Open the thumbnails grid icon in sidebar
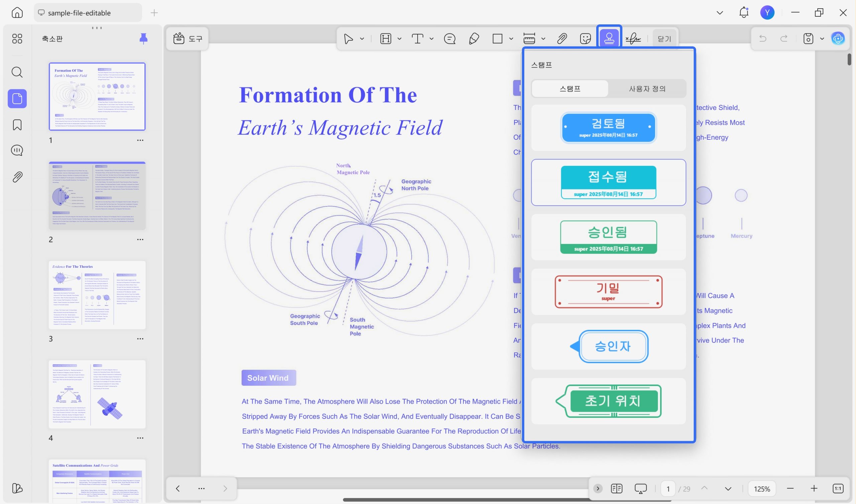This screenshot has height=504, width=856. tap(17, 39)
